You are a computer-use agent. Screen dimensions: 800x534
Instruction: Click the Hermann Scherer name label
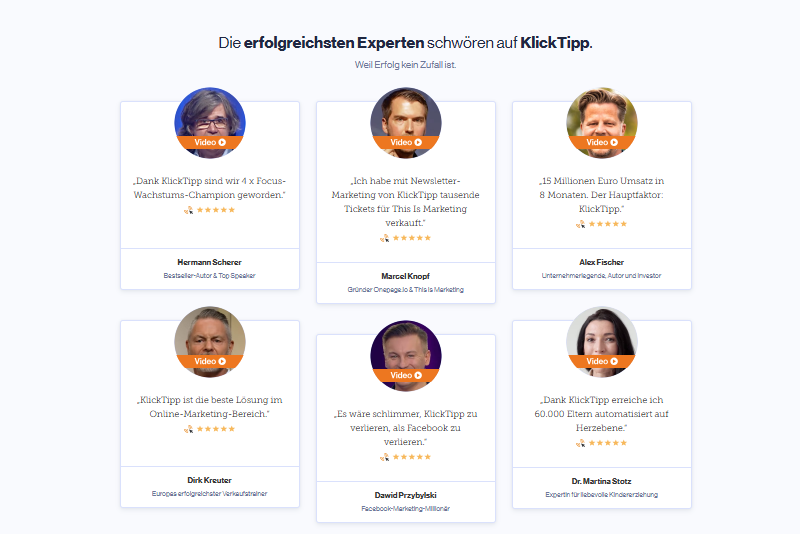pos(210,262)
